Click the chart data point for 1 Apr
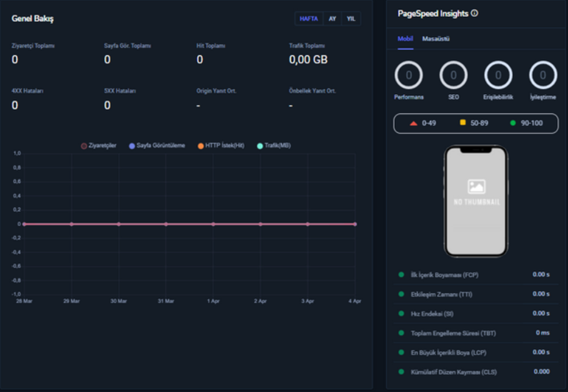 pos(213,224)
